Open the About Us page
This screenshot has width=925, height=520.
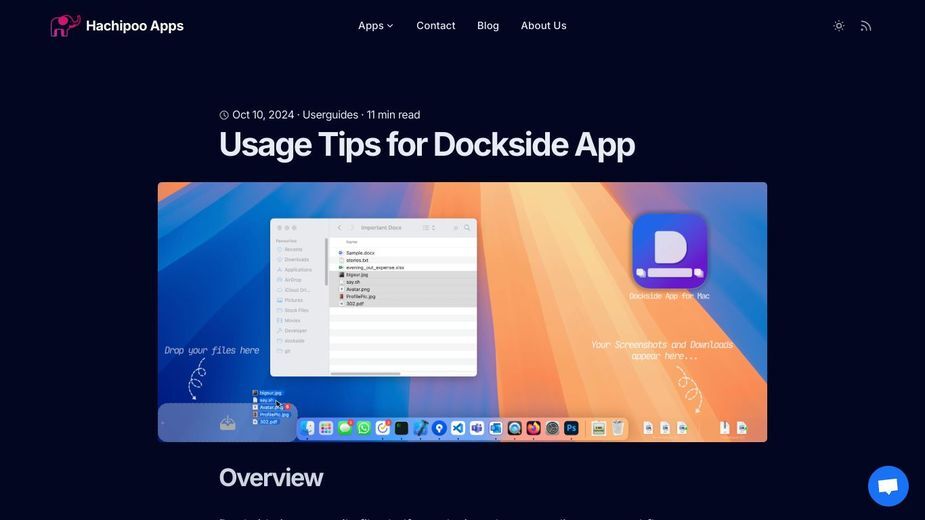543,25
